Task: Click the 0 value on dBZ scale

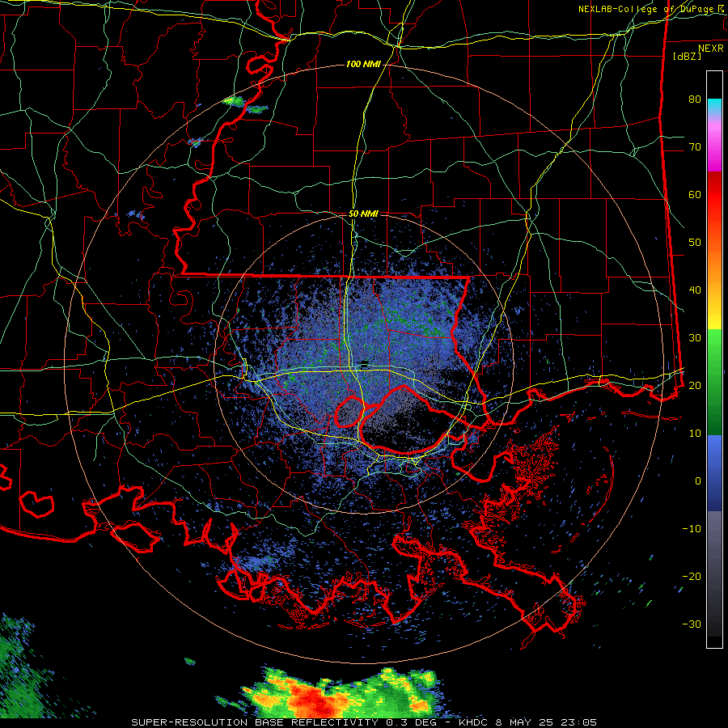Action: tap(698, 481)
